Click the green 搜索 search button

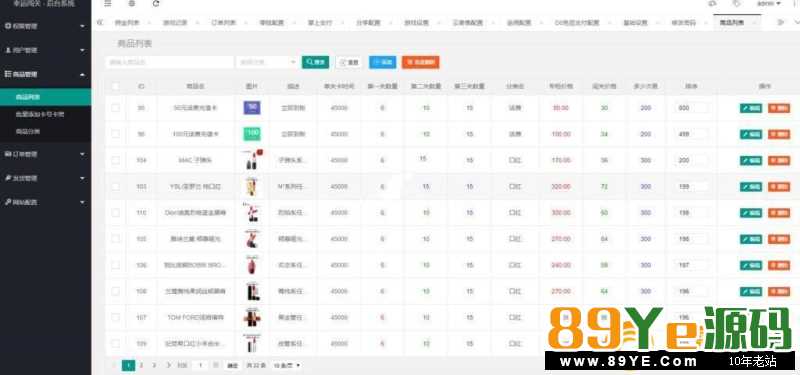pyautogui.click(x=315, y=62)
